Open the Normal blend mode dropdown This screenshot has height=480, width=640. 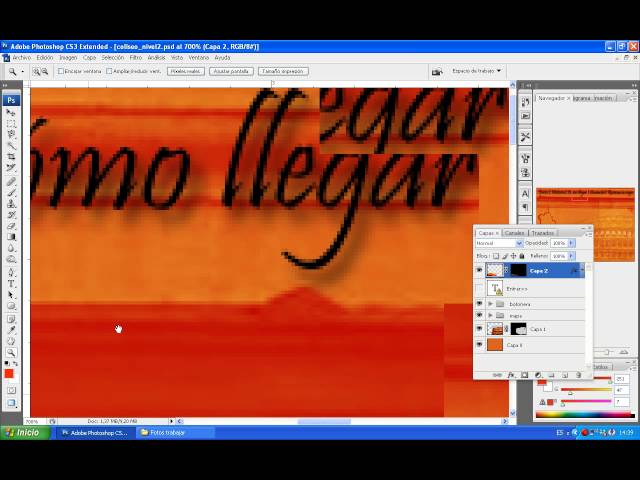tap(499, 243)
